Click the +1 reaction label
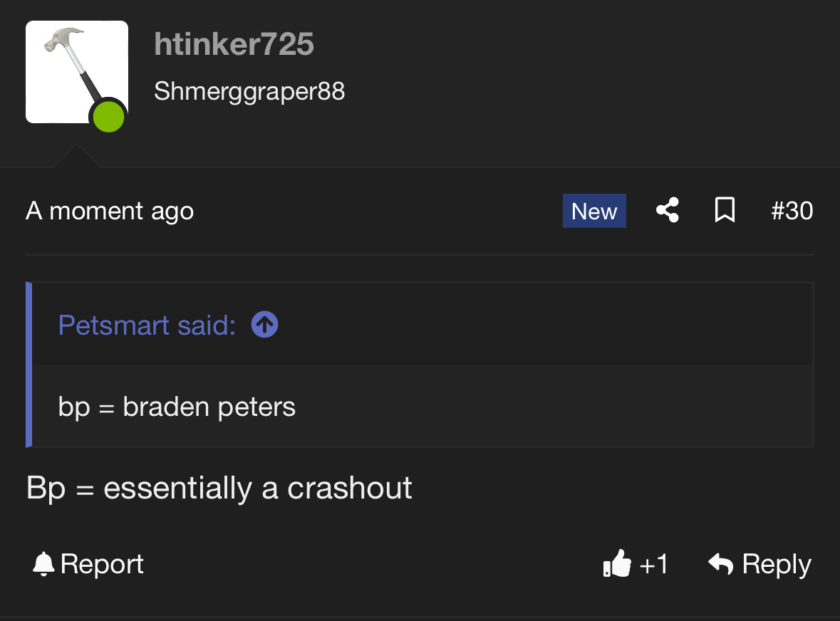The width and height of the screenshot is (840, 621). click(x=654, y=564)
